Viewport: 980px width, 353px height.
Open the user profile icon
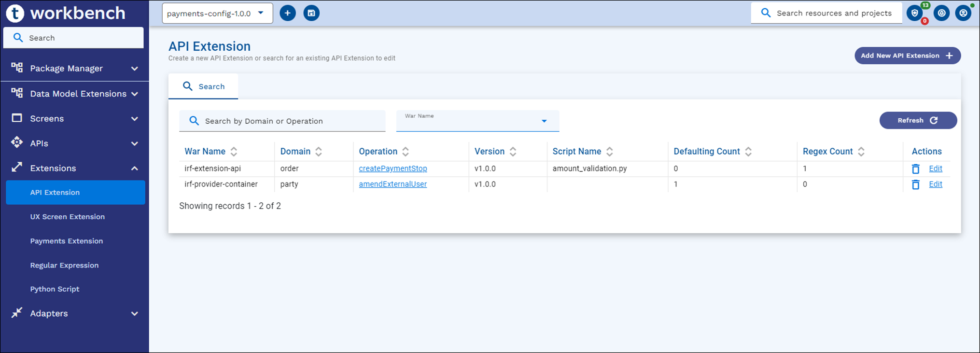pos(963,13)
